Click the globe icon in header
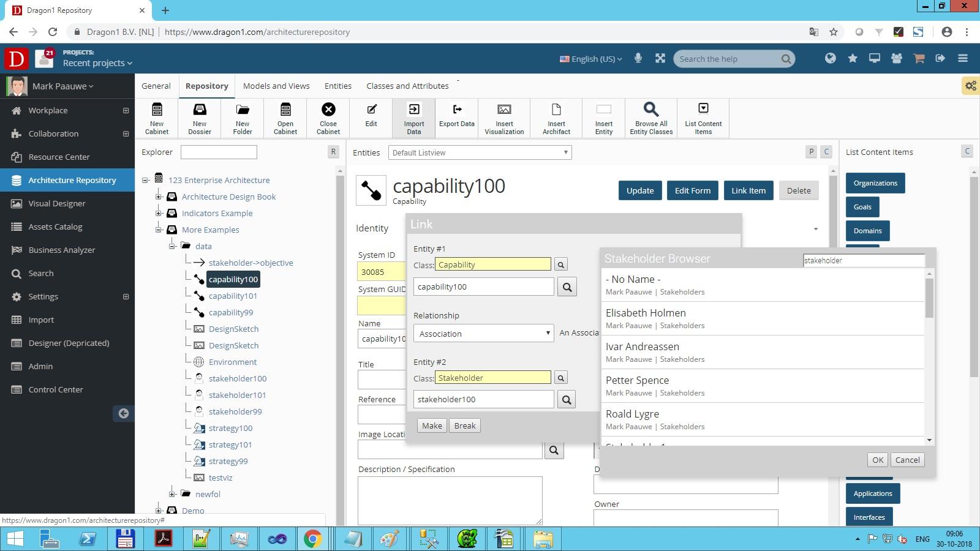 tap(830, 58)
